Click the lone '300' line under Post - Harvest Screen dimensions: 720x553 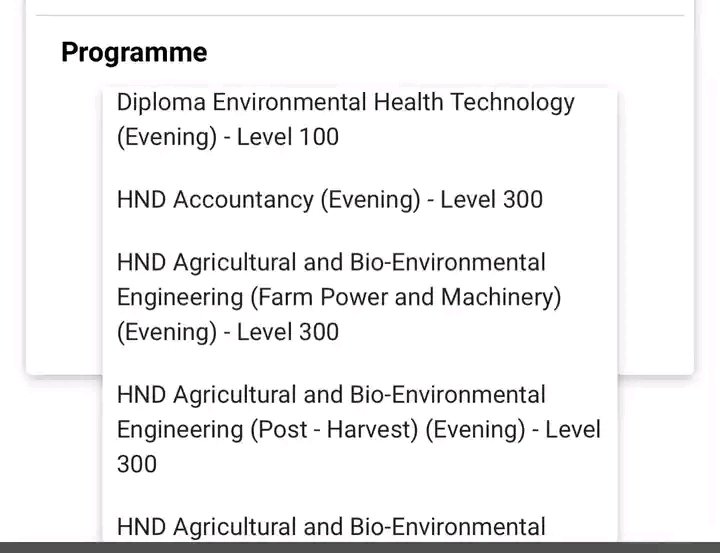tap(137, 464)
